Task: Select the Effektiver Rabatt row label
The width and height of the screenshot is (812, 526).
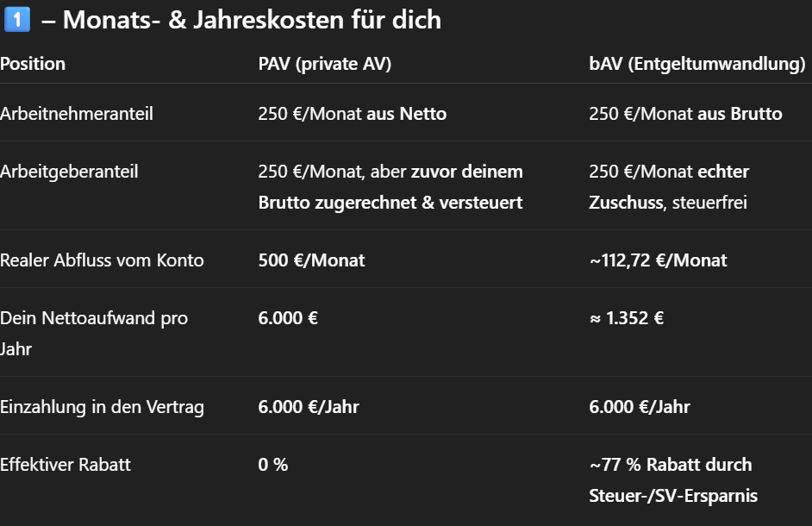Action: [66, 465]
